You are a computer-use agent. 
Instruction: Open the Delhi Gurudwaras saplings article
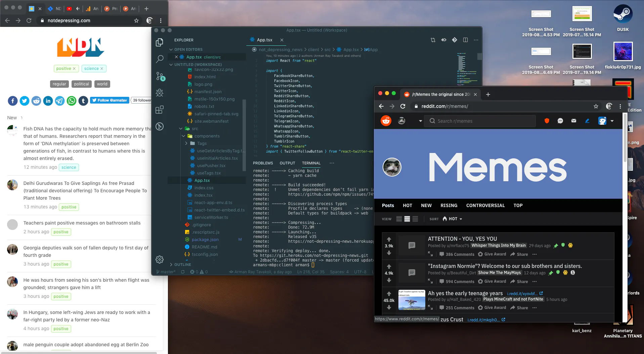tap(85, 191)
